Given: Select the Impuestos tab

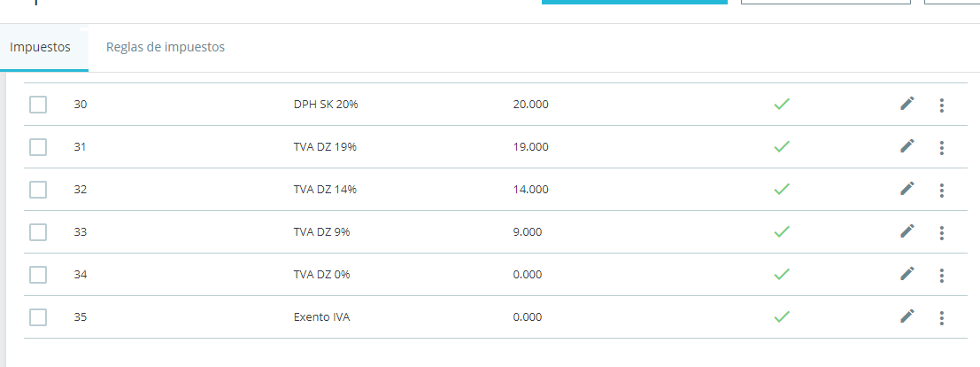Looking at the screenshot, I should click(40, 48).
